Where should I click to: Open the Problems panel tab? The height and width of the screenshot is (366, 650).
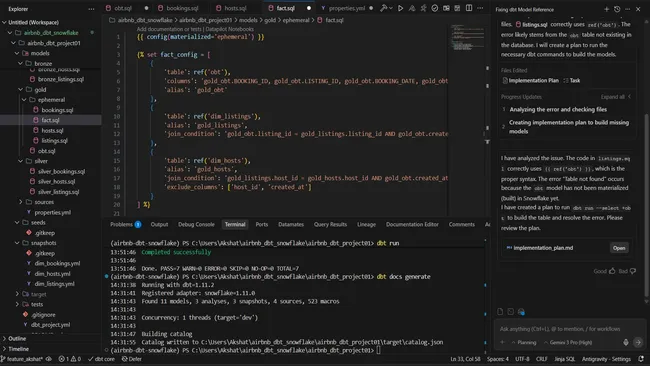pos(125,224)
